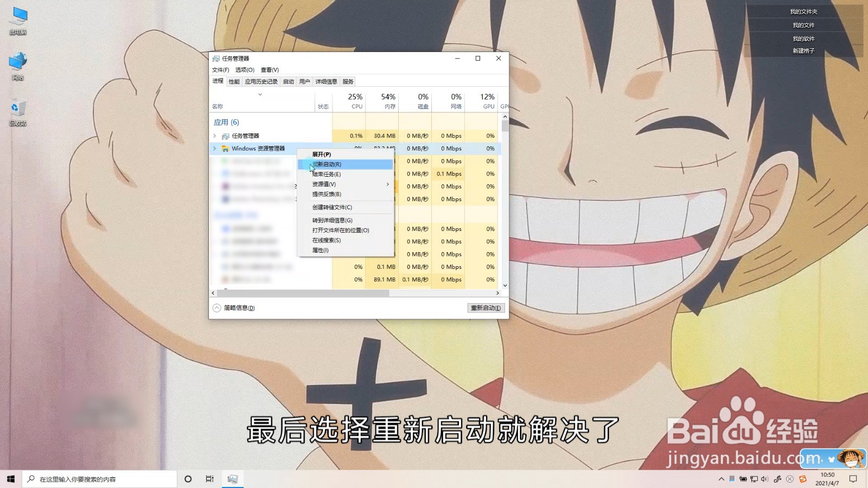Click the Windows 资源管理器 folder icon
Screen dimensions: 868x488
click(225, 149)
